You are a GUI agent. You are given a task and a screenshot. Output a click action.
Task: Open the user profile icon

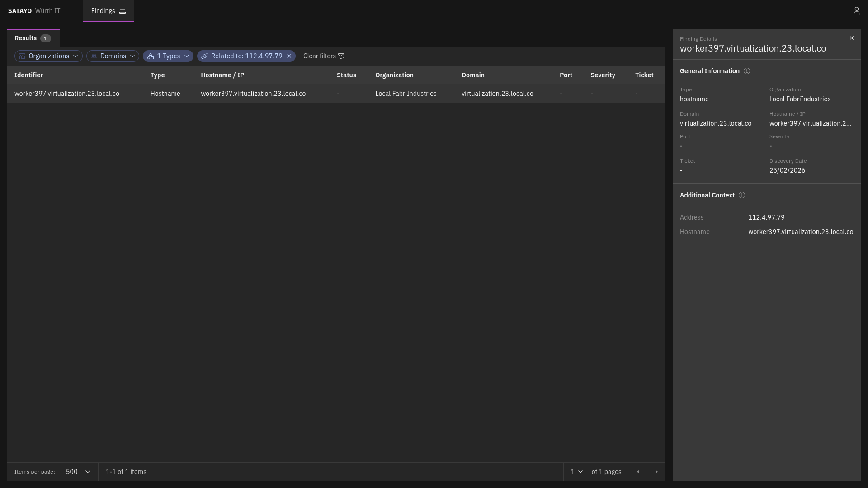[857, 10]
